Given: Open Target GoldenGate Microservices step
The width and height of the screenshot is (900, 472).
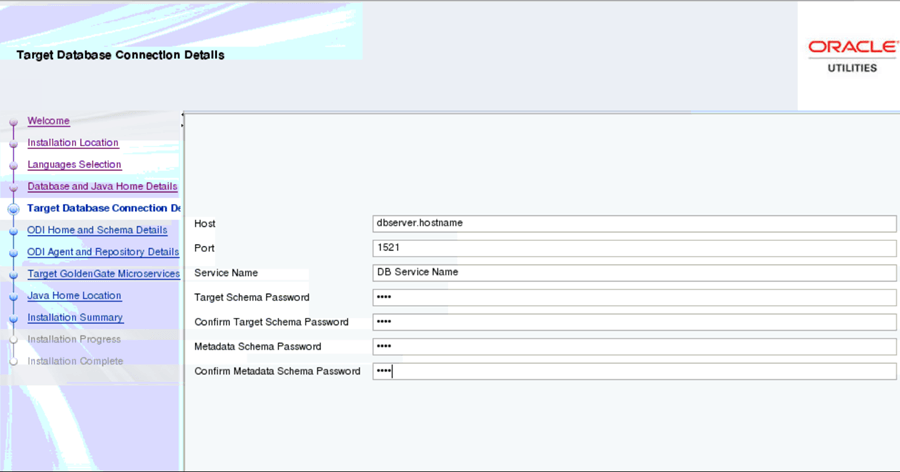Looking at the screenshot, I should [104, 273].
